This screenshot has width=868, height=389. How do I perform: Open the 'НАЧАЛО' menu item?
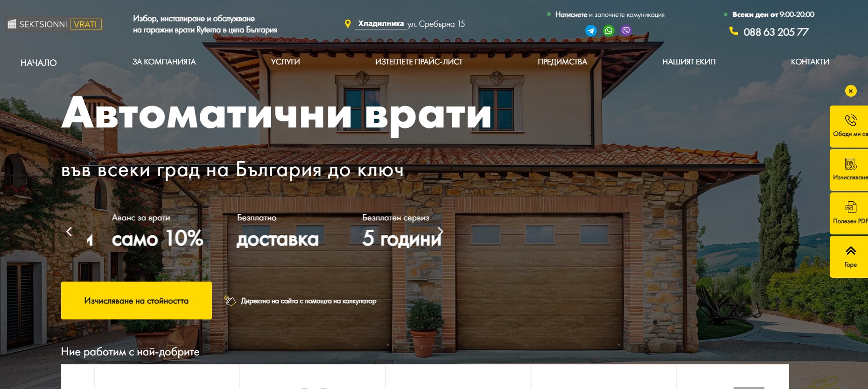click(x=39, y=63)
